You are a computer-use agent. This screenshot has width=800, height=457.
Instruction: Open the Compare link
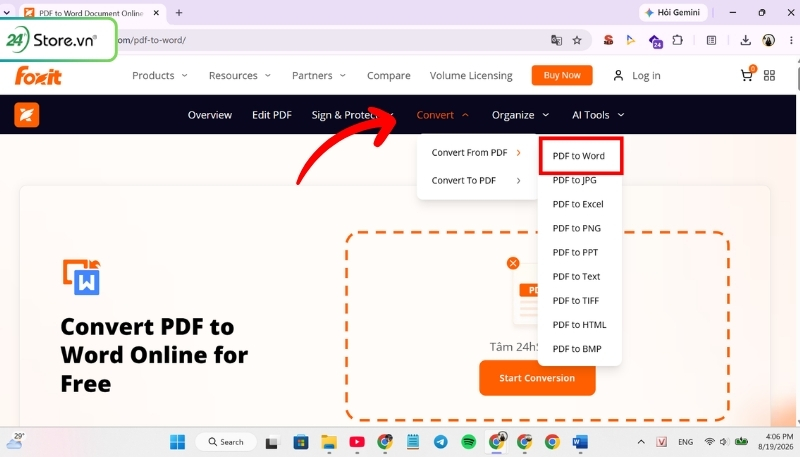(389, 75)
